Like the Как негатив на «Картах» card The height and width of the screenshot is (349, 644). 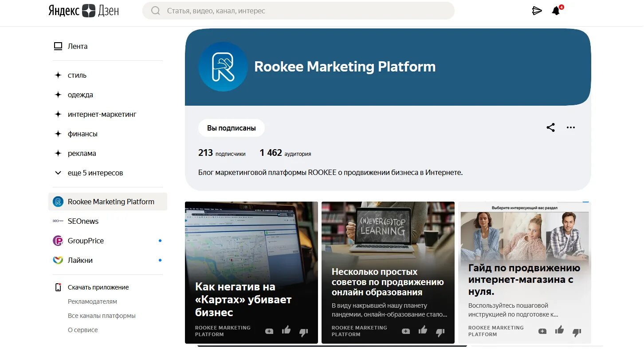pos(286,330)
